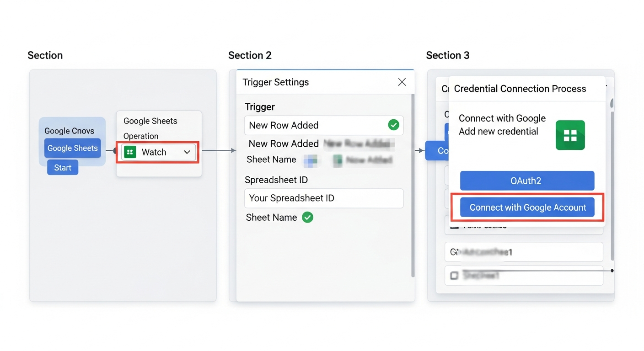Expand the Watch operation dropdown chevron
Viewport: 644px width, 351px height.
point(187,152)
